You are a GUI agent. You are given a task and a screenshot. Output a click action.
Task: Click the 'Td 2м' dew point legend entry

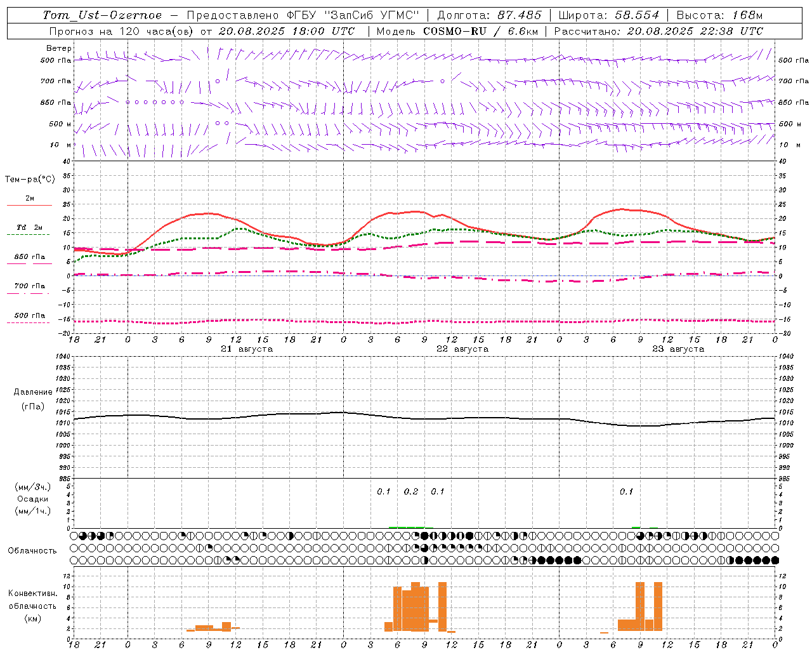(29, 227)
